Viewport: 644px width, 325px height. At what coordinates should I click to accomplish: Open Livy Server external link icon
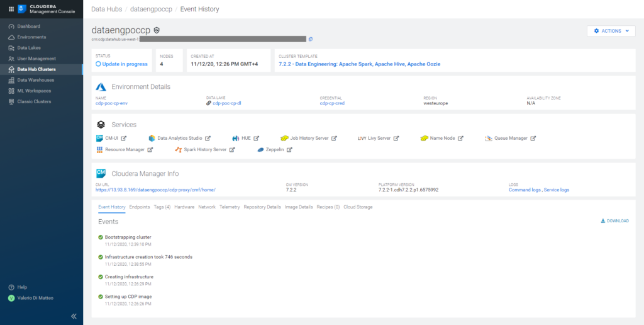[x=396, y=138]
